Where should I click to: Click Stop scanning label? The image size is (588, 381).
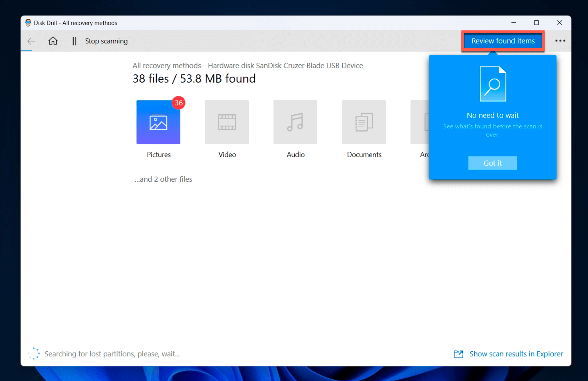pyautogui.click(x=106, y=41)
